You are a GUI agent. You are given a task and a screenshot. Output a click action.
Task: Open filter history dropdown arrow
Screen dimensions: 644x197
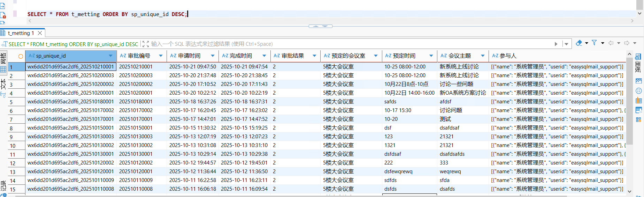[566, 44]
